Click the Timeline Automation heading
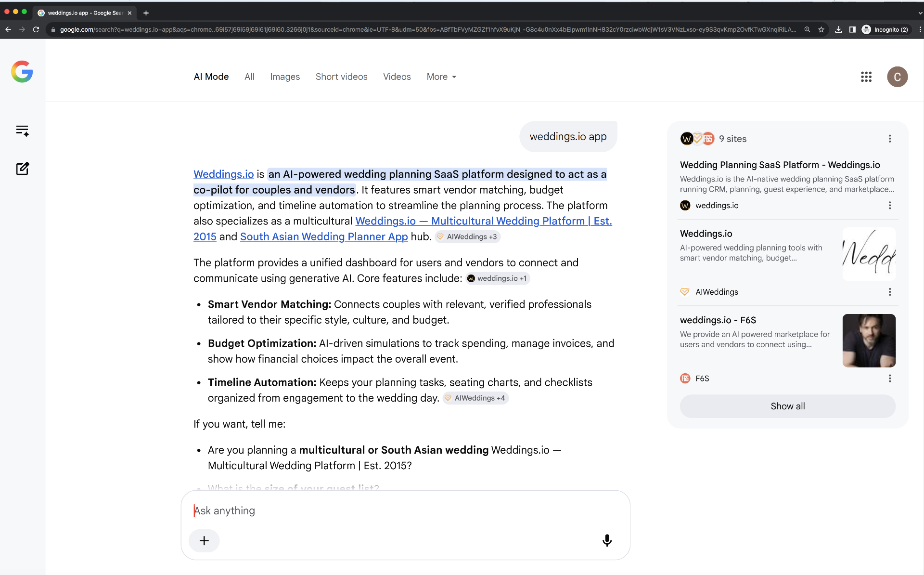924x575 pixels. (x=262, y=382)
